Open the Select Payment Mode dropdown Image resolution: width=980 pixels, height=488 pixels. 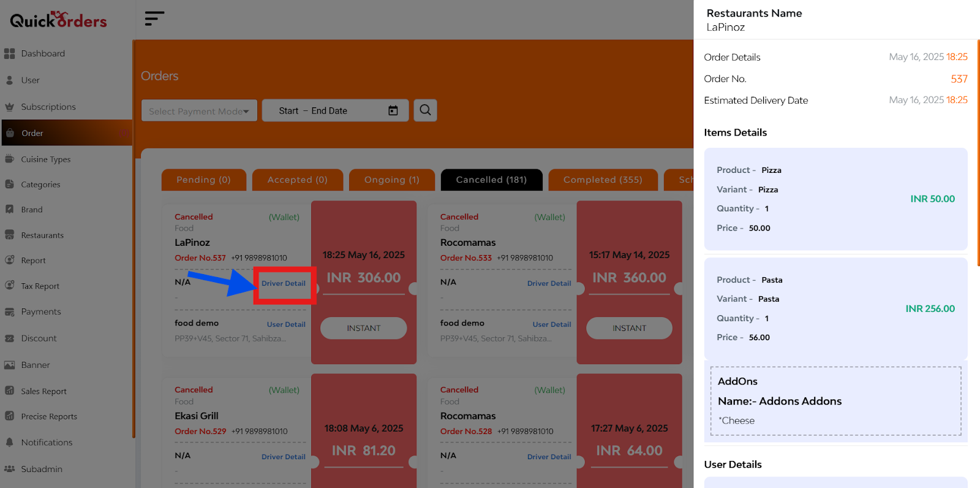(x=199, y=111)
